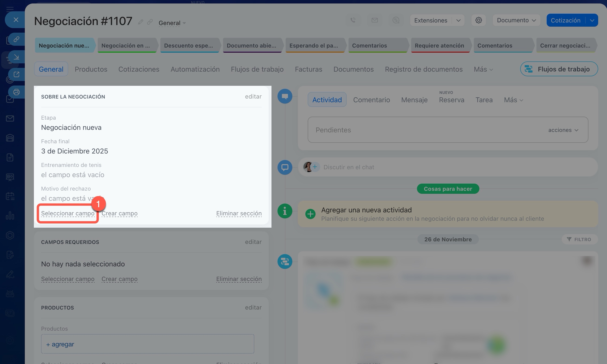Select the Requiere atención stage
Image resolution: width=607 pixels, height=364 pixels.
(x=439, y=45)
